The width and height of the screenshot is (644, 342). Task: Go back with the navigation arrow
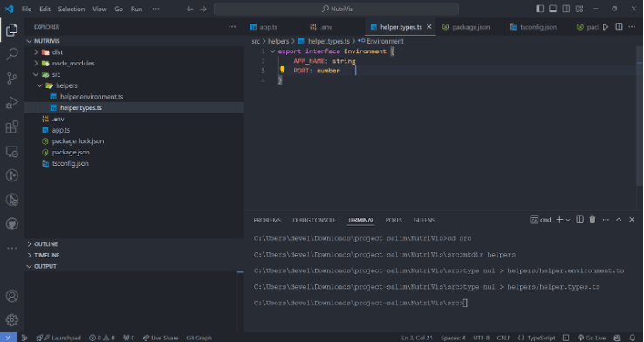point(189,9)
